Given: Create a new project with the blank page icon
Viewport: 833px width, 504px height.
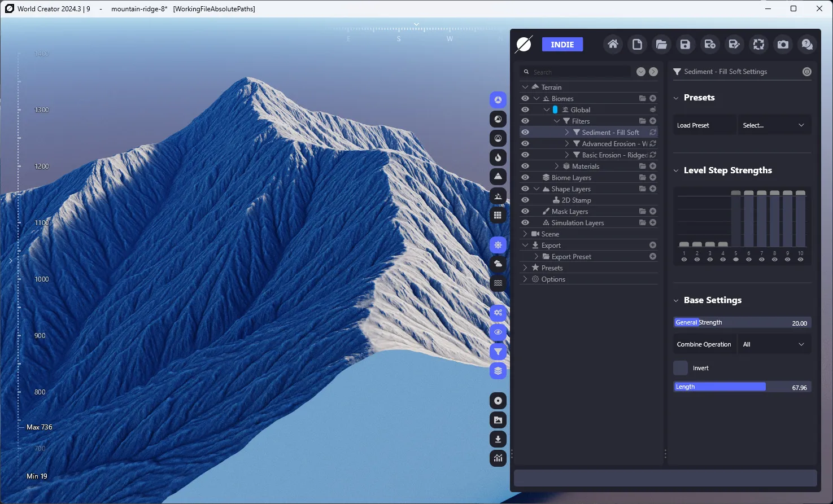Looking at the screenshot, I should (637, 45).
